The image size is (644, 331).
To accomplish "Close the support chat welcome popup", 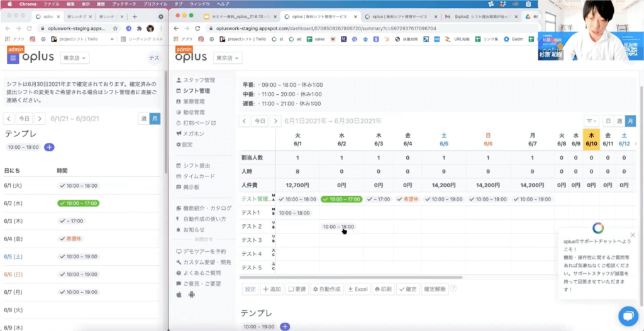I will coord(632,235).
